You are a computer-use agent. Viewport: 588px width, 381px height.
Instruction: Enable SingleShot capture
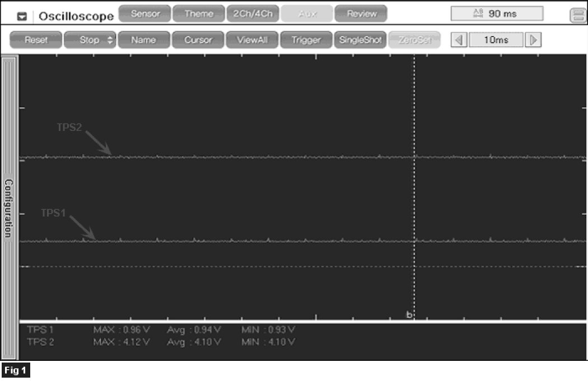(x=360, y=40)
